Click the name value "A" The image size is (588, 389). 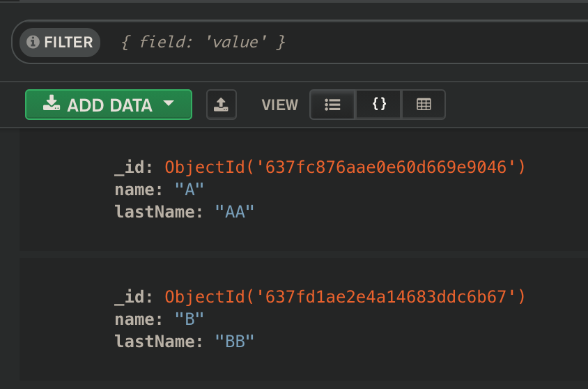[189, 190]
